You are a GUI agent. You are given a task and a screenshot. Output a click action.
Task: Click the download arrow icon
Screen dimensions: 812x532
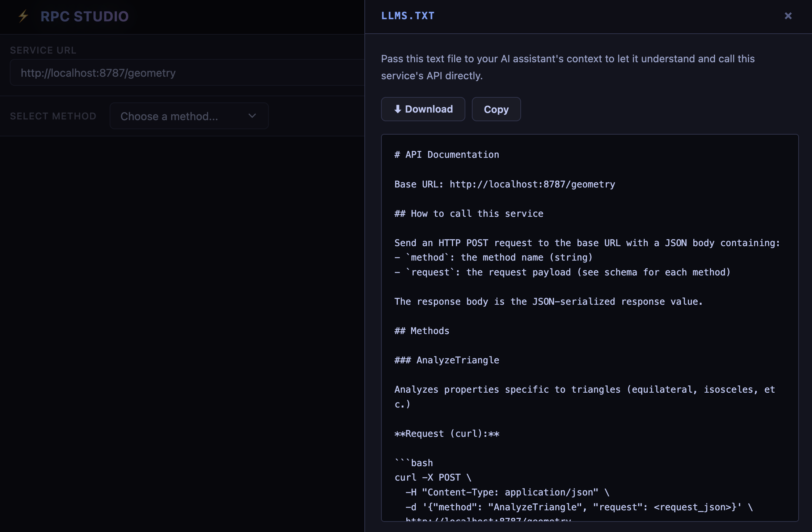[398, 109]
